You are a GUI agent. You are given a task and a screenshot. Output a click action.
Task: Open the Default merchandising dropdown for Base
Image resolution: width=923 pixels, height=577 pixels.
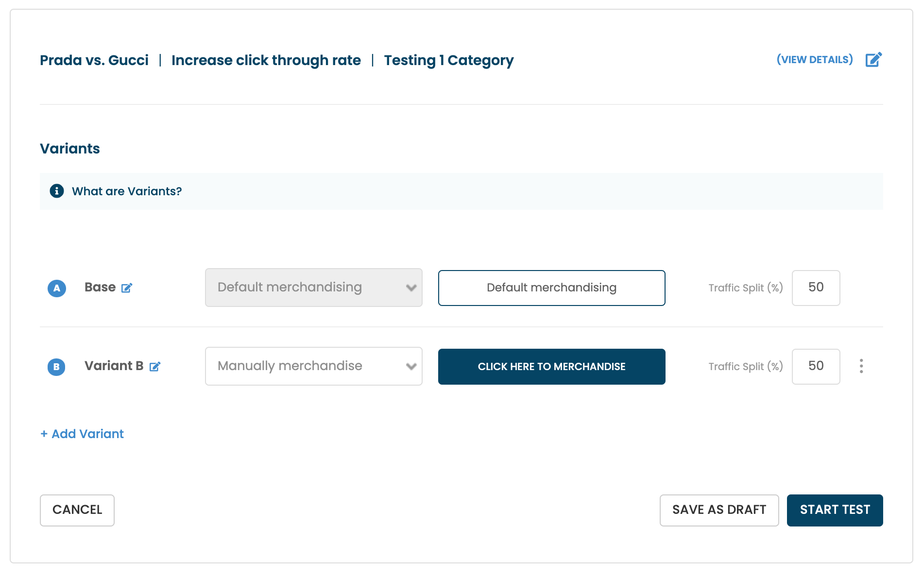[x=314, y=287]
